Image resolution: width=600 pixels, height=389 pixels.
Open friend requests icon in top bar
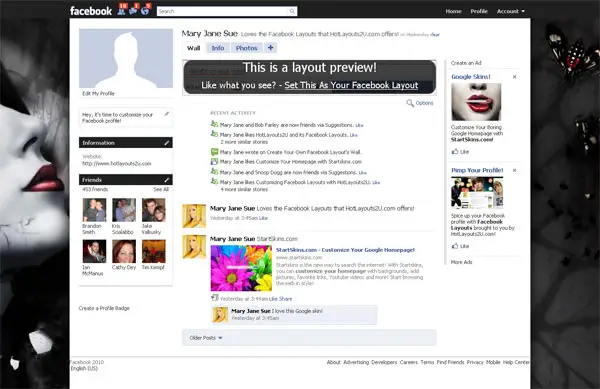(x=121, y=11)
